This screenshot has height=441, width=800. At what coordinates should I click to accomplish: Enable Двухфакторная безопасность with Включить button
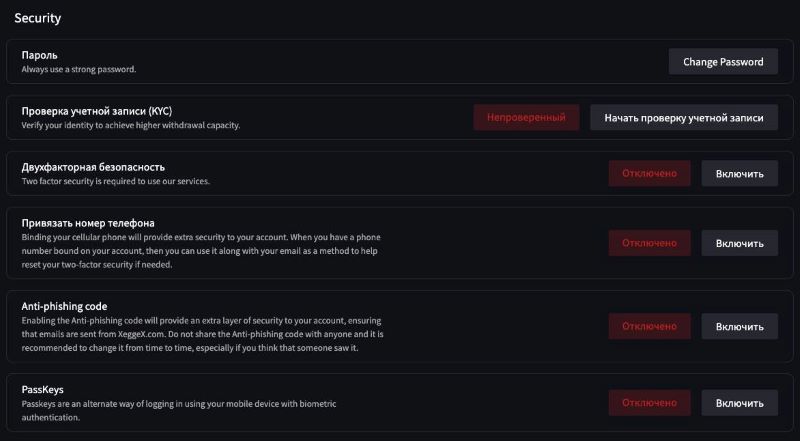pos(739,173)
